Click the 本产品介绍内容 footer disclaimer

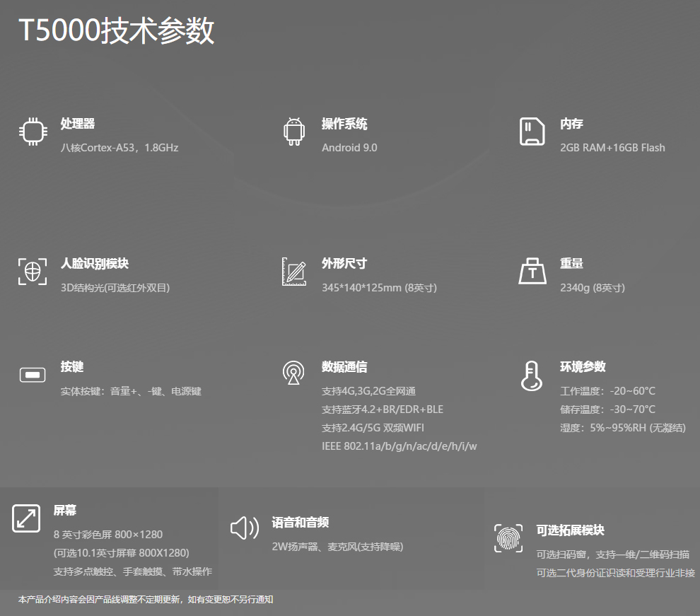tap(146, 600)
